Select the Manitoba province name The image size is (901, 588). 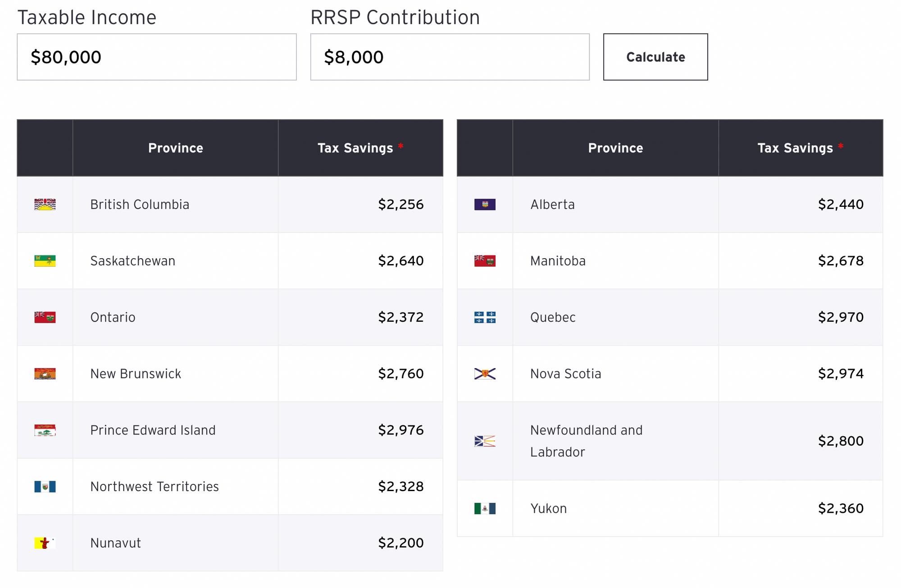pyautogui.click(x=558, y=261)
